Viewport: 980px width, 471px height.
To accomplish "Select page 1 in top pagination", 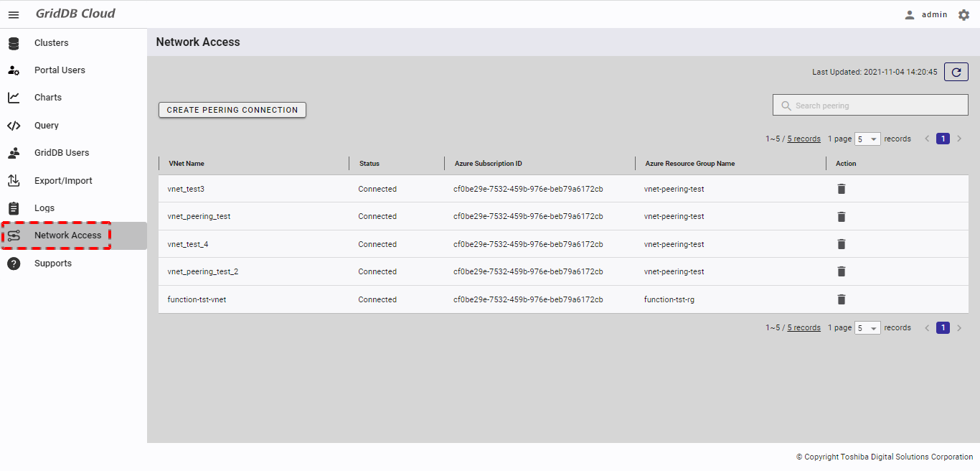I will [x=943, y=139].
